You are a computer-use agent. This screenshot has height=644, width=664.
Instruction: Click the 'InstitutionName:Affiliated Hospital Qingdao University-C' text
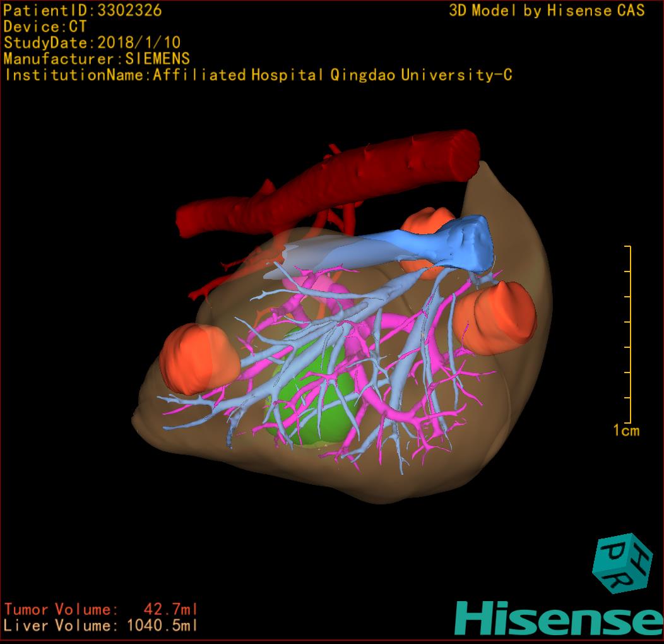(x=259, y=75)
